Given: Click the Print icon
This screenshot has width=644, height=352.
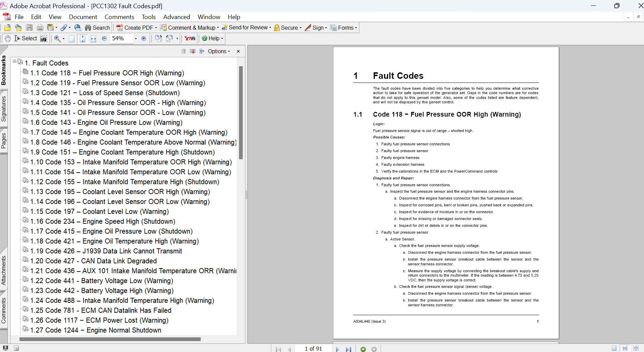Looking at the screenshot, I should click(x=40, y=28).
